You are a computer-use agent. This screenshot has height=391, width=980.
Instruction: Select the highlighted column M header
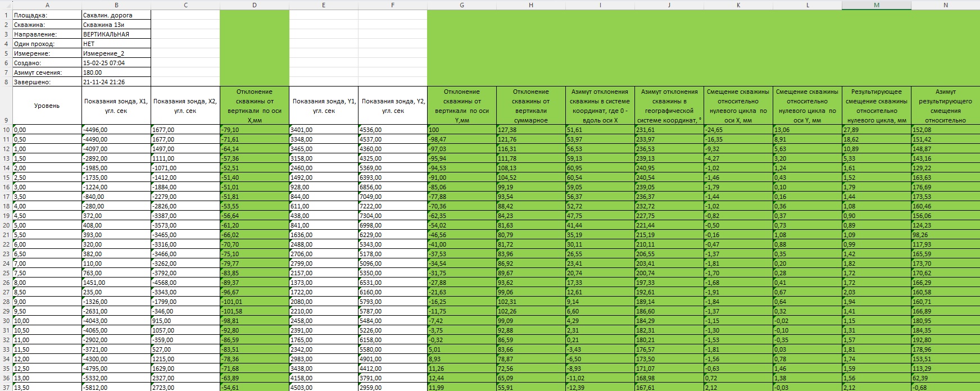coord(876,5)
